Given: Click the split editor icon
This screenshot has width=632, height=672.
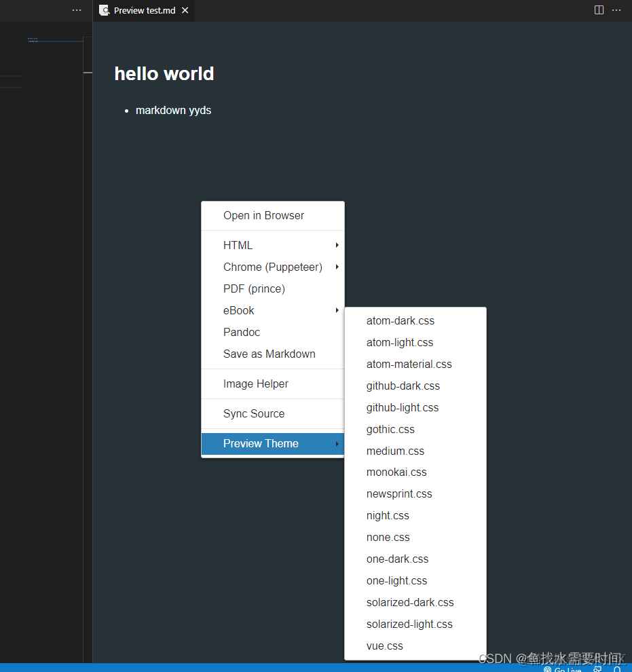Looking at the screenshot, I should click(x=599, y=10).
